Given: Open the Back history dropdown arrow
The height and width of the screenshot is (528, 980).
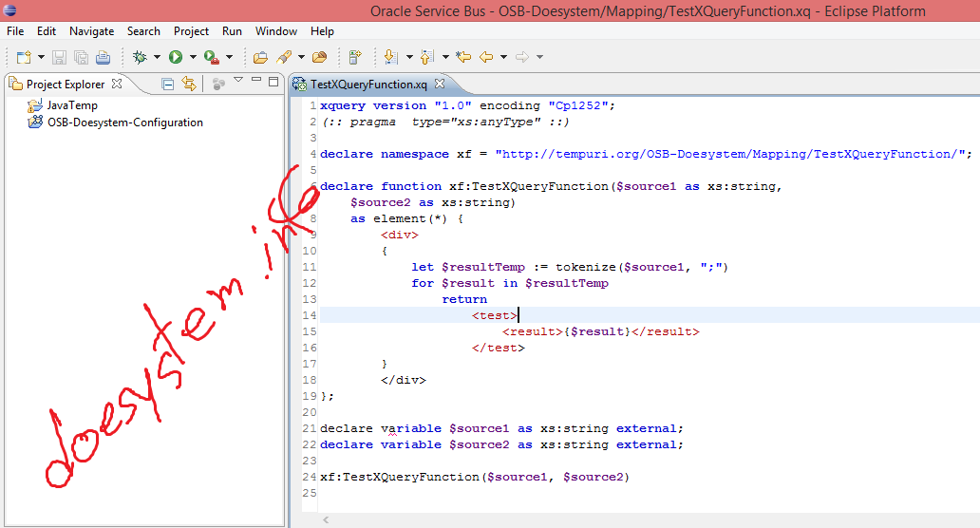Looking at the screenshot, I should [x=503, y=58].
